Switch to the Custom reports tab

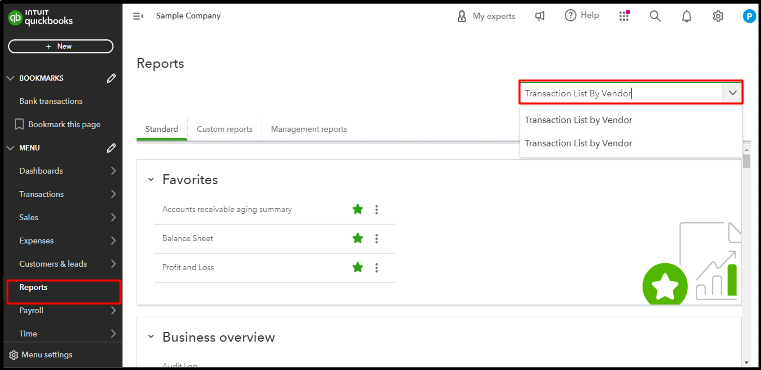point(224,129)
